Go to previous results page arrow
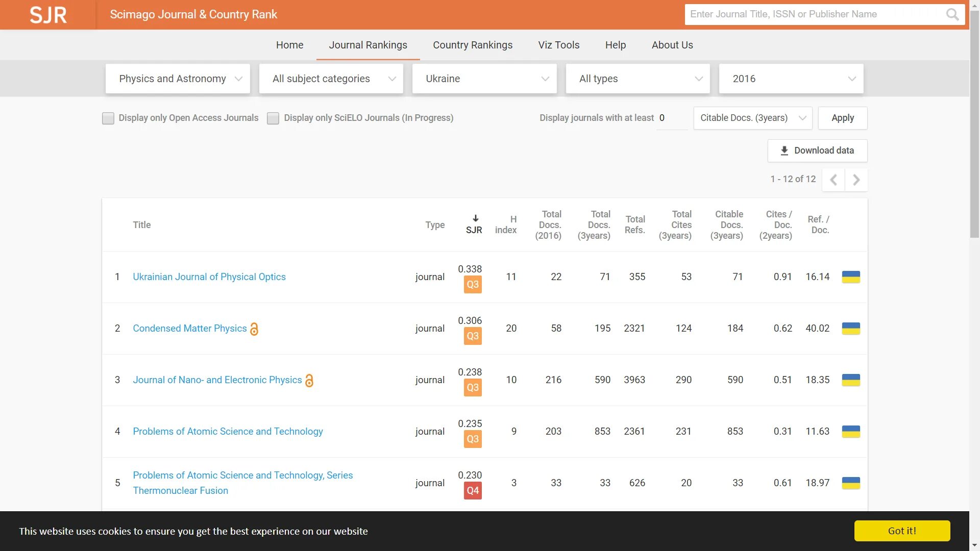980x551 pixels. (834, 180)
